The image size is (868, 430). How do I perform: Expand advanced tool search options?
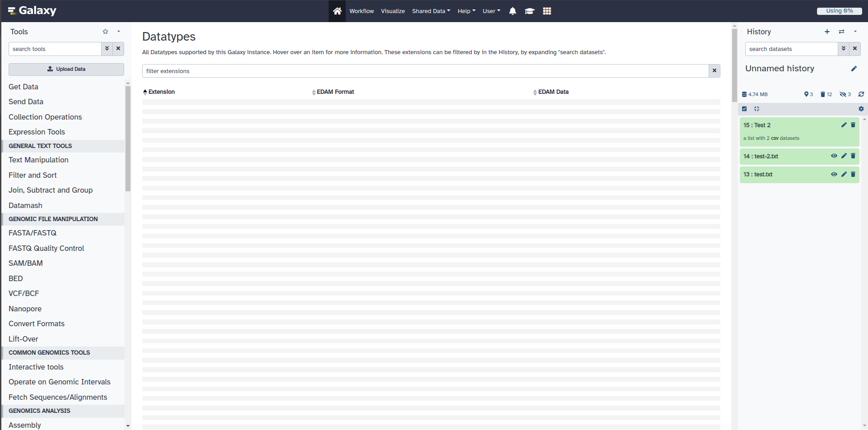click(x=107, y=49)
